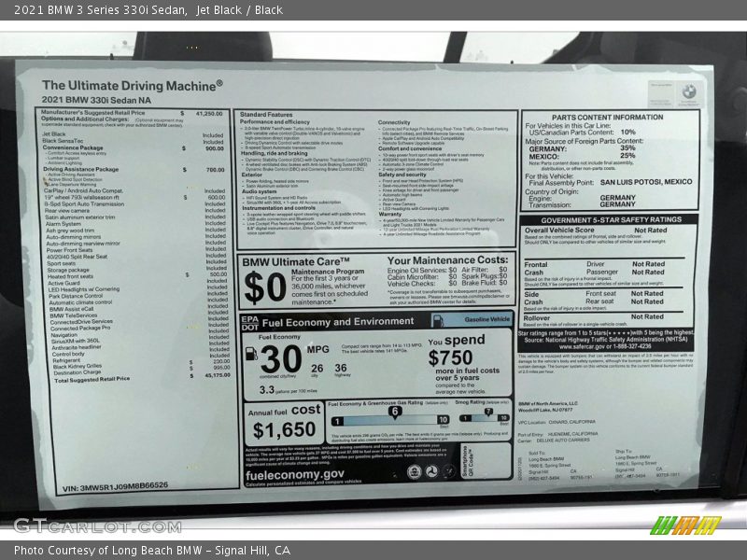Select the Gasoline Vehicle label tab

coord(487,319)
